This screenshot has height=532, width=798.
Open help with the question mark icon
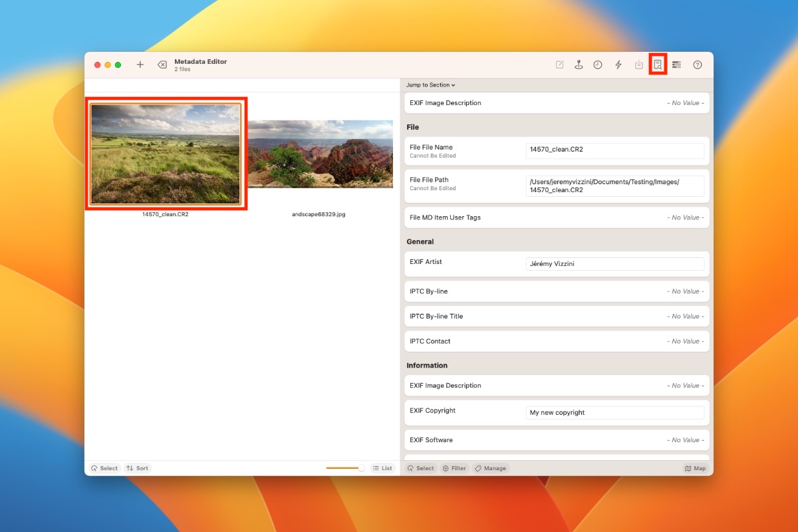pos(698,65)
